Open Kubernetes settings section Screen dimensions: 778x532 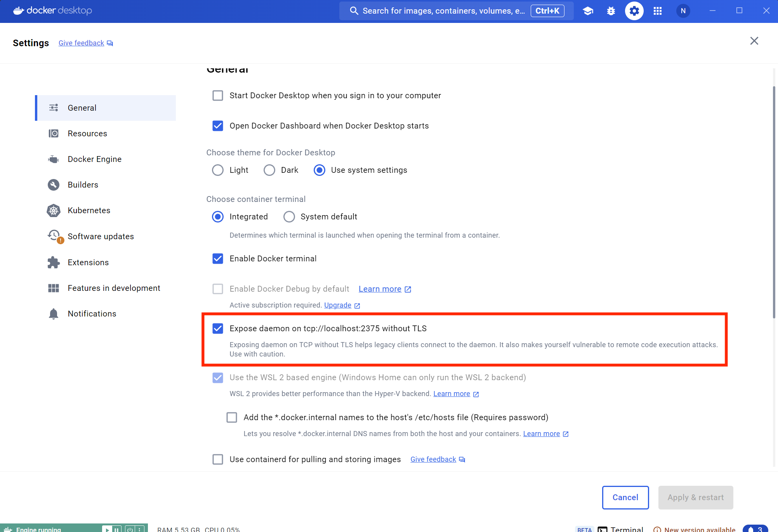[x=89, y=210]
